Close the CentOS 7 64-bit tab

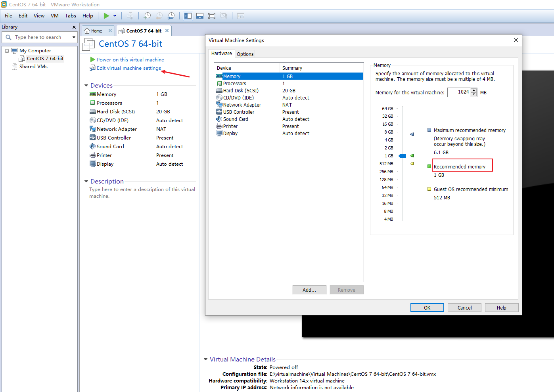167,31
